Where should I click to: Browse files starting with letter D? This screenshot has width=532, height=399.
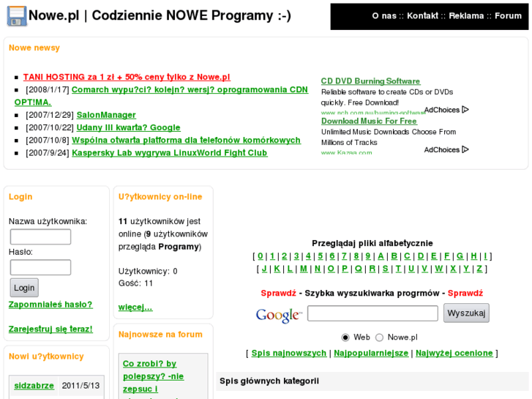point(421,256)
